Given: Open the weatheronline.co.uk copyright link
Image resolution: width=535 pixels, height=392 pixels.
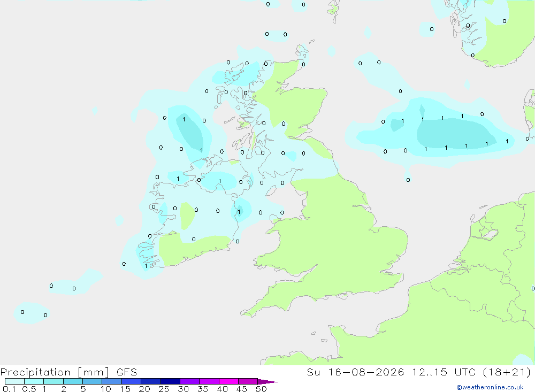Looking at the screenshot, I should tap(490, 387).
